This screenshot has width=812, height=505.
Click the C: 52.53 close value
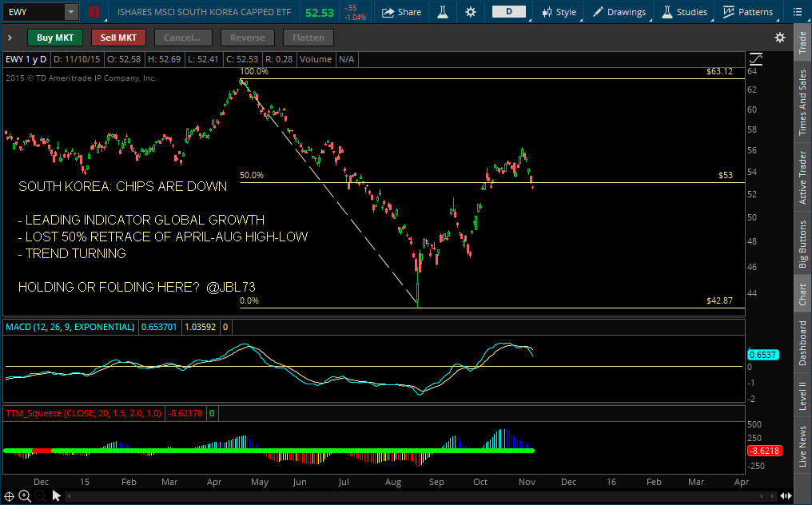point(242,59)
